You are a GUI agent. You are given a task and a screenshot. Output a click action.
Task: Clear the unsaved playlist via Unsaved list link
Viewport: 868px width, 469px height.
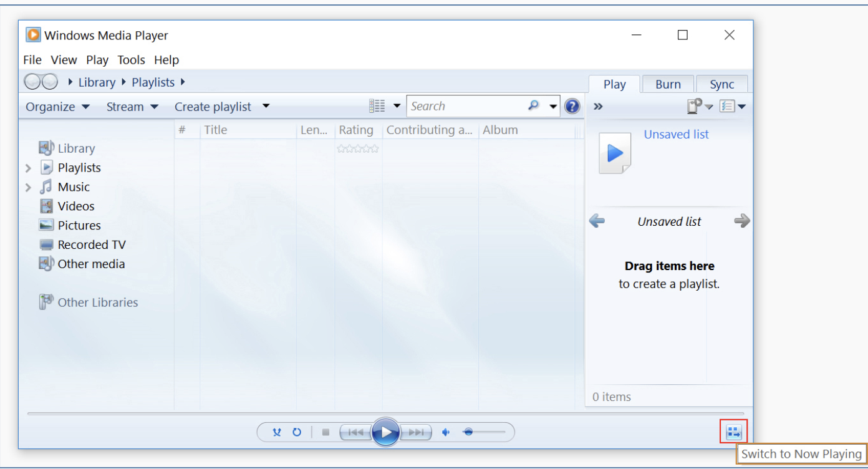point(676,134)
